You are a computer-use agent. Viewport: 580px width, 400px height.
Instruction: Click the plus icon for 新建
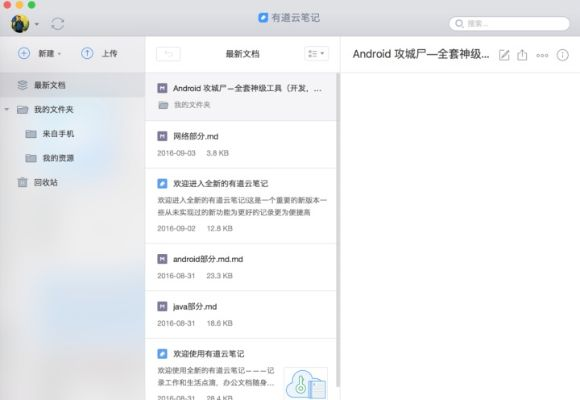coord(24,54)
